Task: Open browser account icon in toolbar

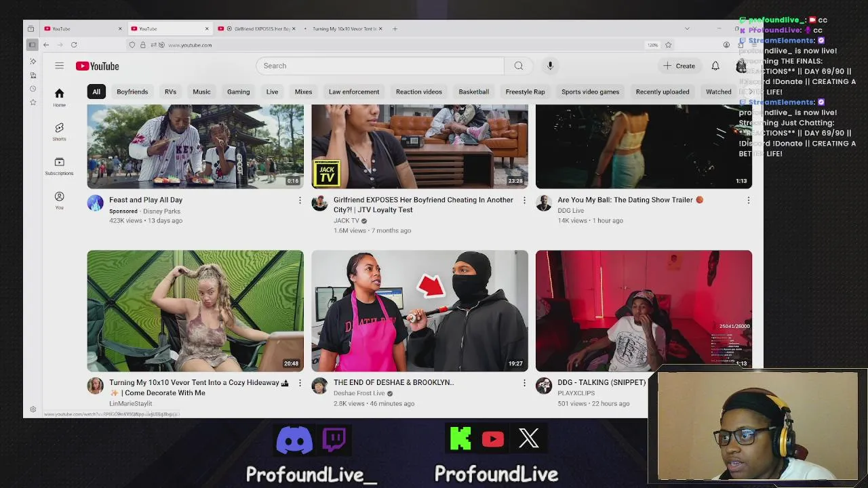Action: click(x=726, y=45)
